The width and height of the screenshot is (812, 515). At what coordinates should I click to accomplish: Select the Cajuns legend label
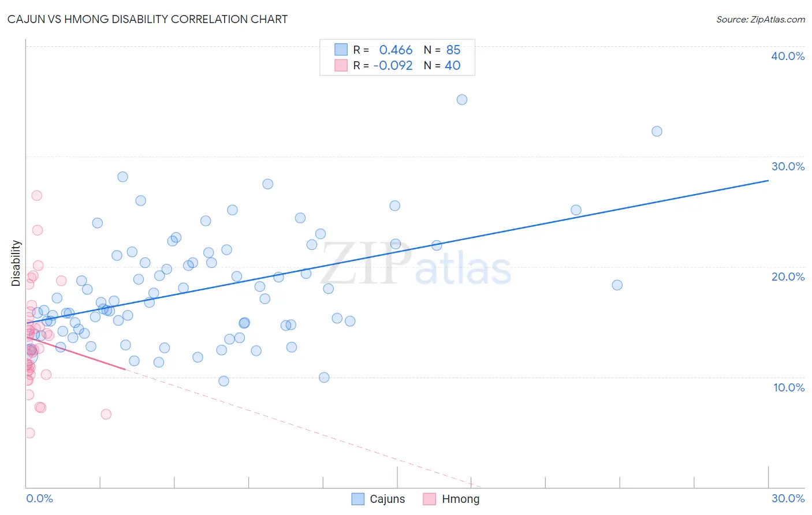pos(388,499)
